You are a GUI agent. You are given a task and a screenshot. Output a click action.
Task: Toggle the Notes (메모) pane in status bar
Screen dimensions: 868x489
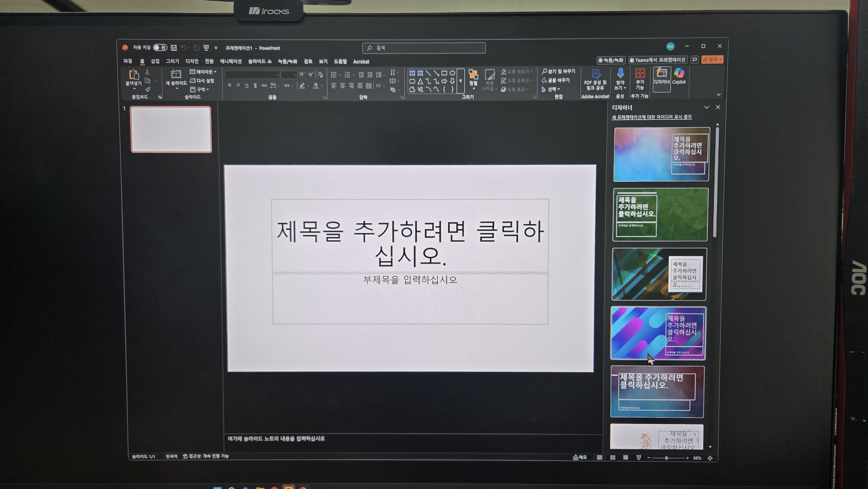pyautogui.click(x=580, y=457)
